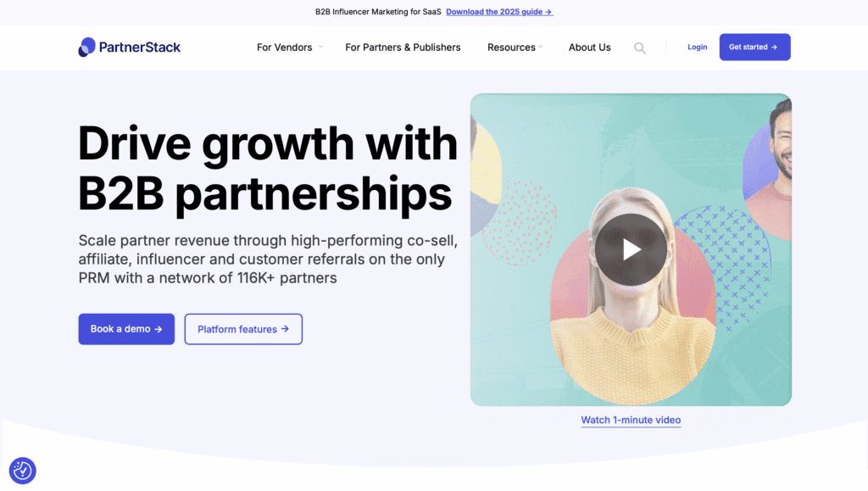Follow Download the 2025 guide link

(499, 12)
